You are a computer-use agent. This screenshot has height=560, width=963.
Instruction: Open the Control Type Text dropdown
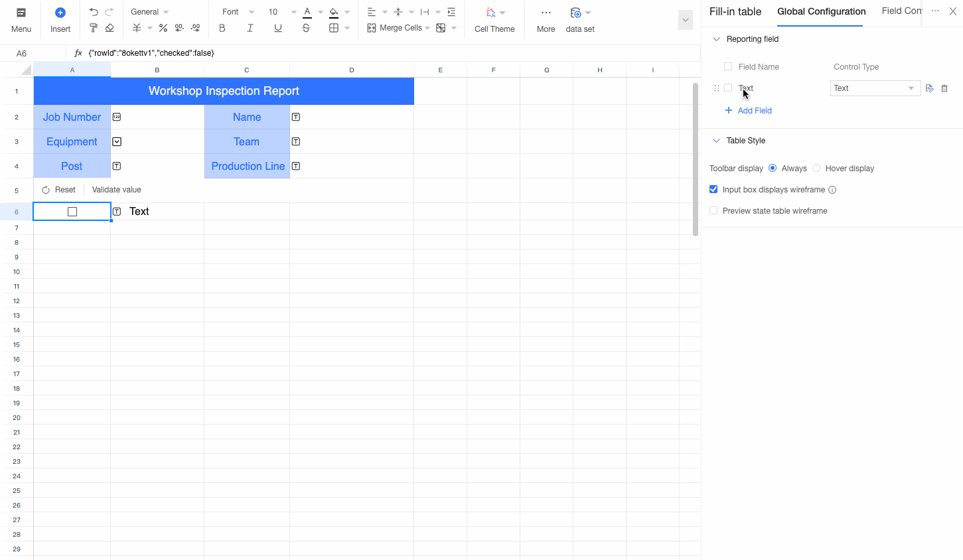(x=875, y=88)
